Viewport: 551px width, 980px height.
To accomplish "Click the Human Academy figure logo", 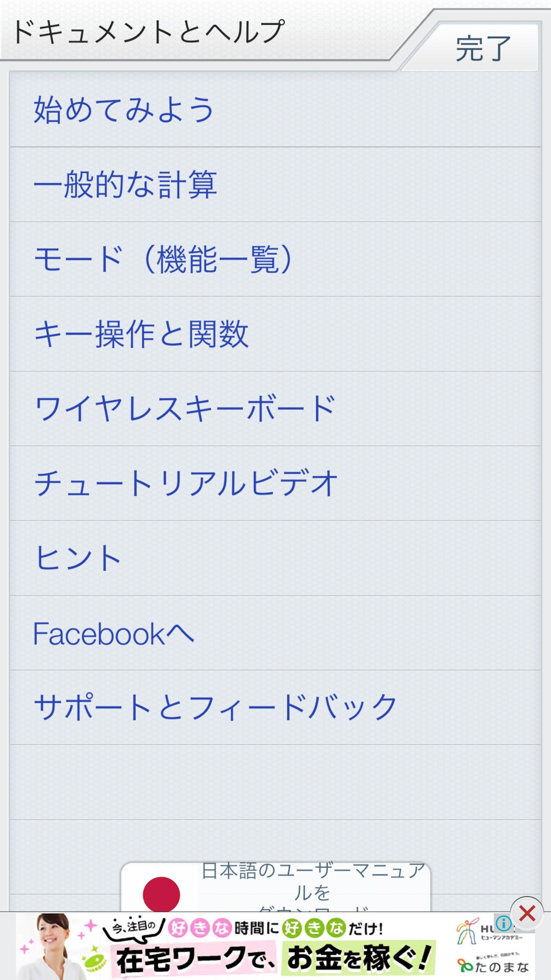I will coord(468,931).
